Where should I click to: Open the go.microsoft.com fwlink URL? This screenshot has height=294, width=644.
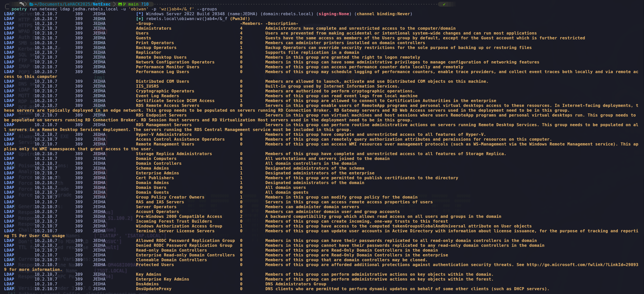tap(582, 265)
